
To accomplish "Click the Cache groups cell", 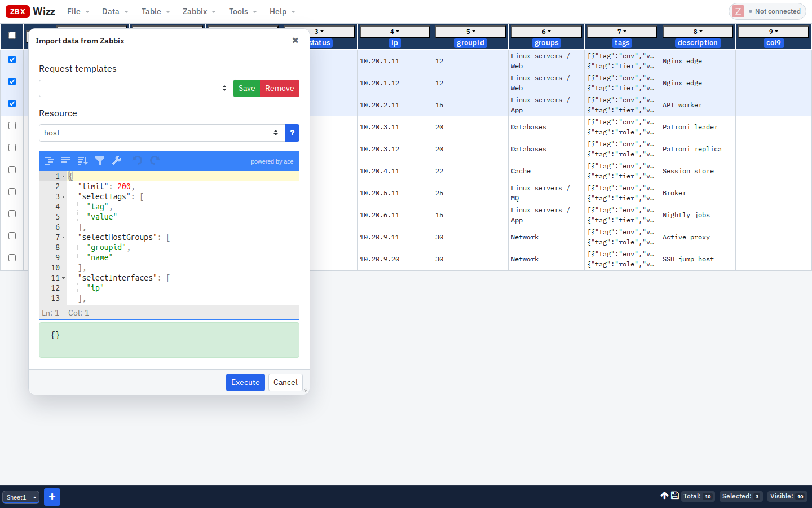I will (546, 171).
